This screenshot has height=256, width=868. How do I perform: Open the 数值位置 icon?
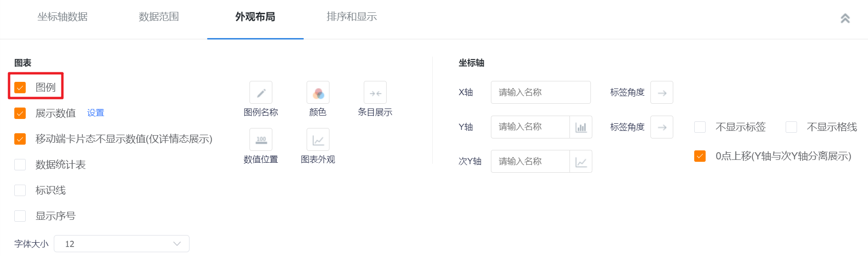click(x=261, y=139)
